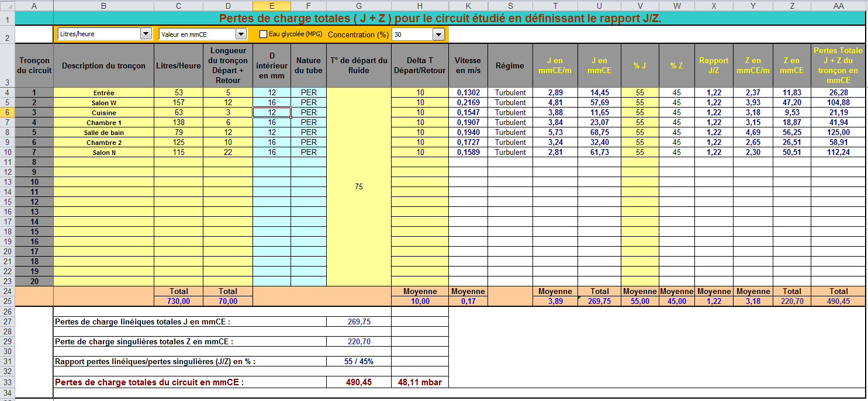Select the 0,2169 velocity cell
868x401 pixels.
[x=468, y=102]
